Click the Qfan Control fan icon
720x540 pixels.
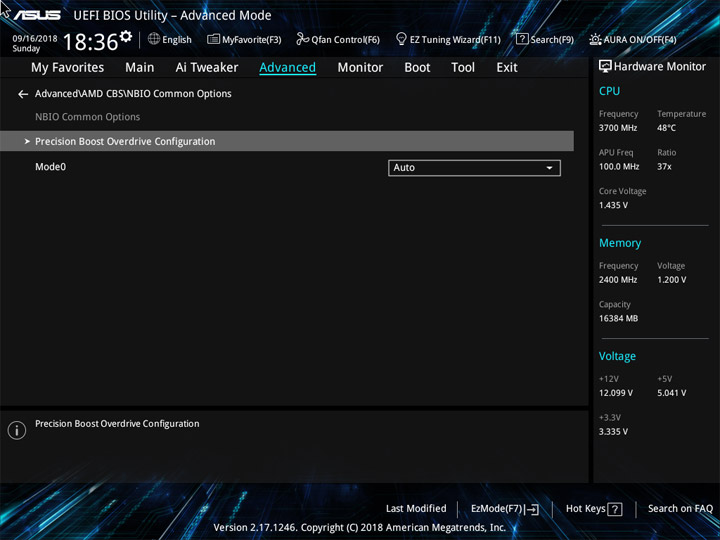click(303, 39)
